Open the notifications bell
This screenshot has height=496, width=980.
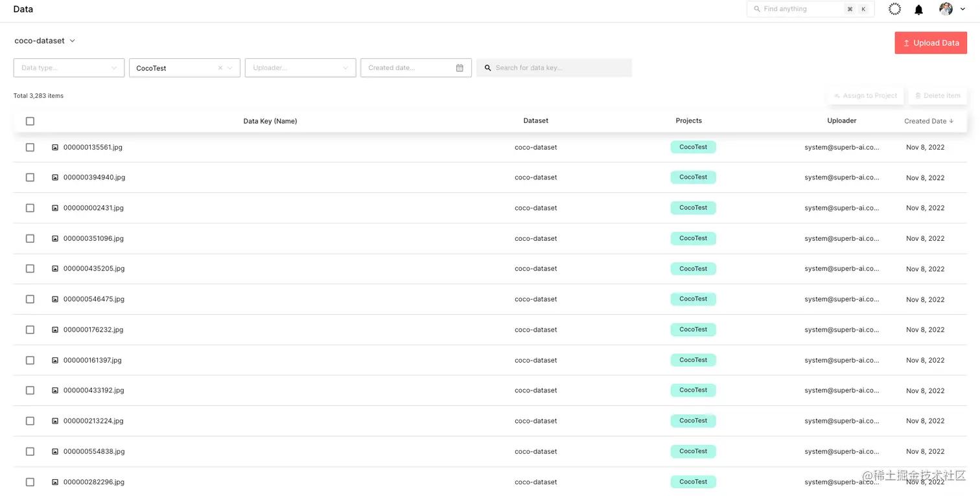coord(918,9)
